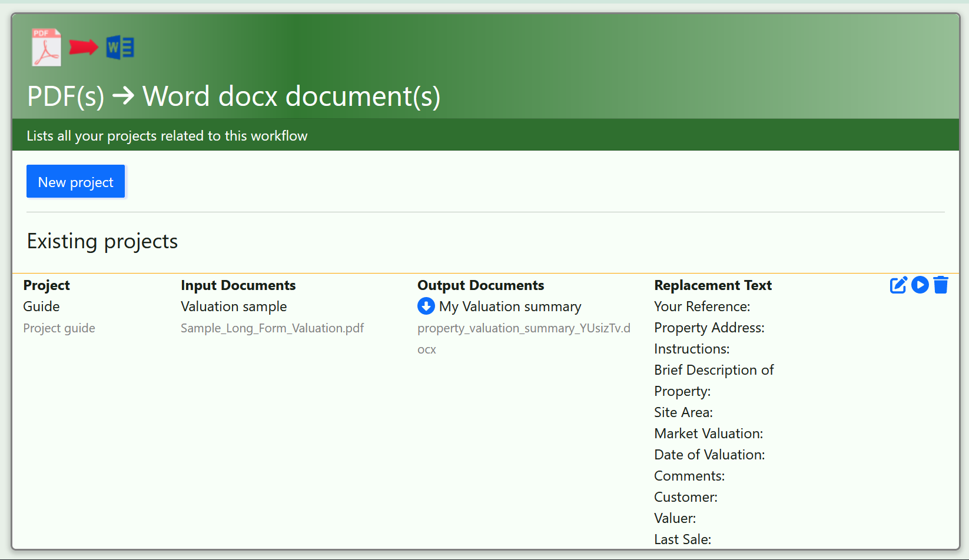969x560 pixels.
Task: Click the Output Documents column header
Action: click(480, 285)
